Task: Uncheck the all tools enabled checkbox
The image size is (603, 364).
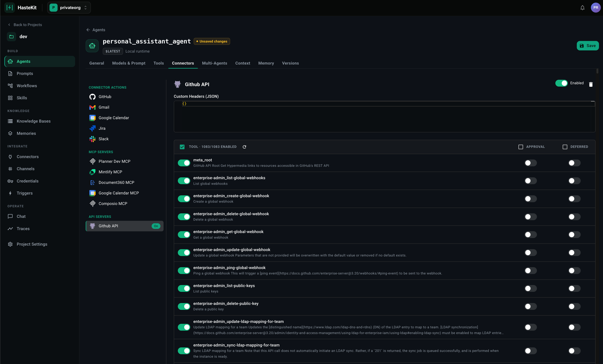Action: [x=182, y=147]
